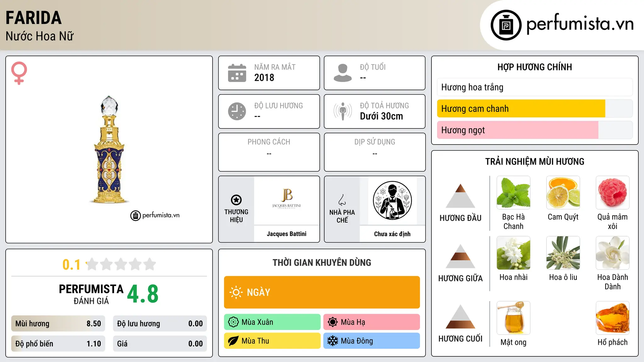Click the Bạc Hà Chanh note label
The height and width of the screenshot is (362, 644).
click(x=514, y=222)
